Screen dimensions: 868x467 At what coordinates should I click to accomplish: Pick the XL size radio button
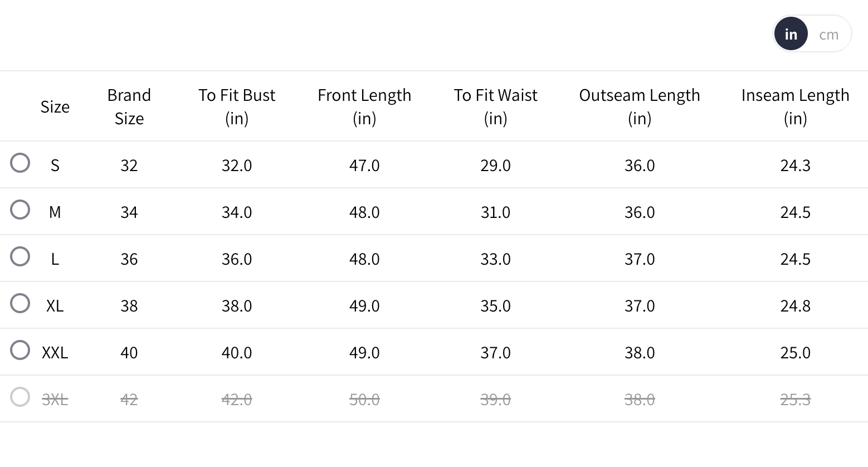[20, 303]
